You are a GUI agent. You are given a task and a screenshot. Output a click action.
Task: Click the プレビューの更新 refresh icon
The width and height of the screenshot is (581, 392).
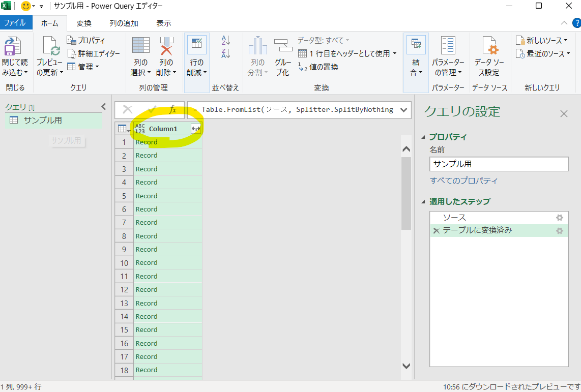pyautogui.click(x=51, y=46)
